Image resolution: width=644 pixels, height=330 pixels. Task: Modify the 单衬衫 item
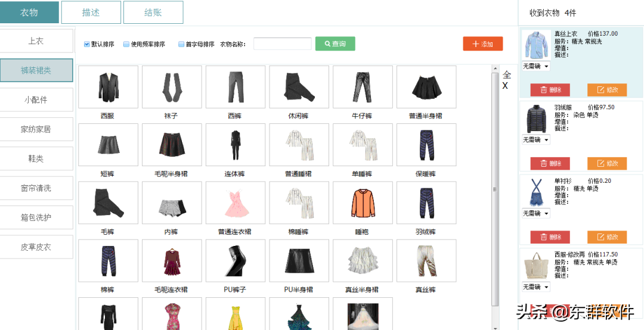(607, 237)
